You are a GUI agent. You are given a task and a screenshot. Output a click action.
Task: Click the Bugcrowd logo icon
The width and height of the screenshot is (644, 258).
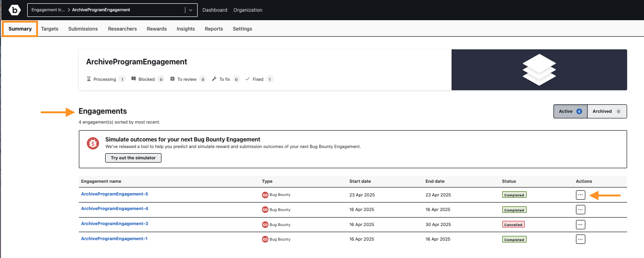pos(15,10)
